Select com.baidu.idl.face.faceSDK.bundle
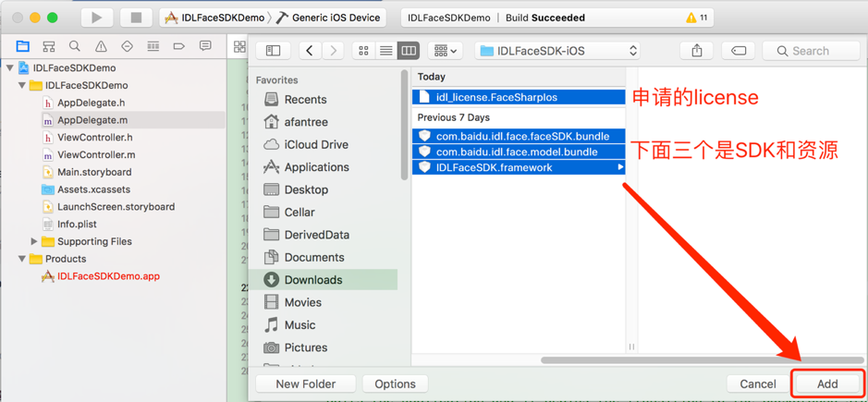868x402 pixels. click(519, 136)
